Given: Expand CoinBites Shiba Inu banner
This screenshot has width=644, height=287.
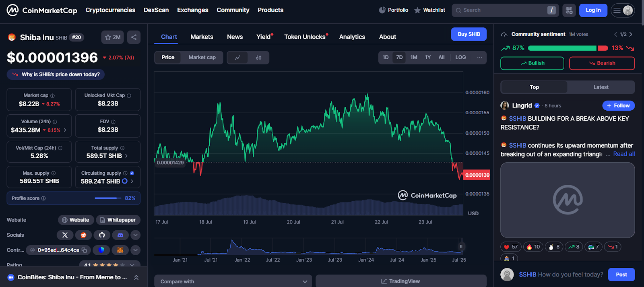Looking at the screenshot, I should (x=136, y=277).
